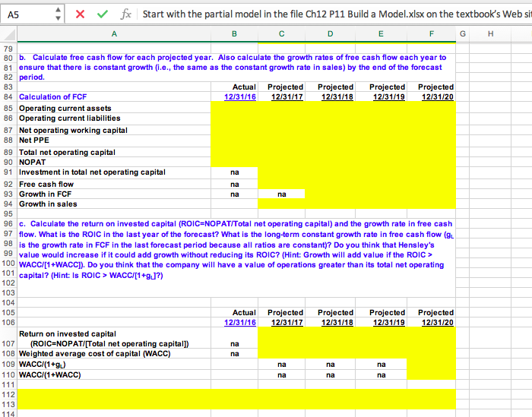Select column A header
Screen dimensions: 532x417
pyautogui.click(x=114, y=34)
